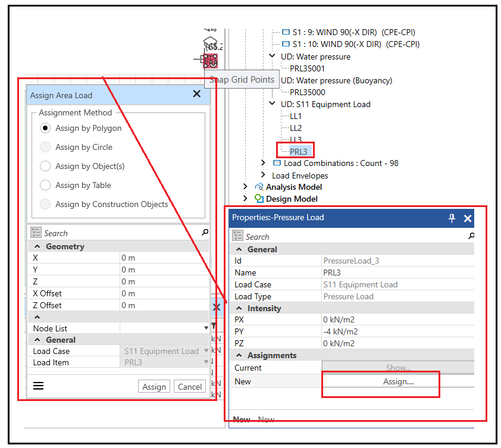501x448 pixels.
Task: Close the Assign Area Load dialog
Action: pos(197,93)
